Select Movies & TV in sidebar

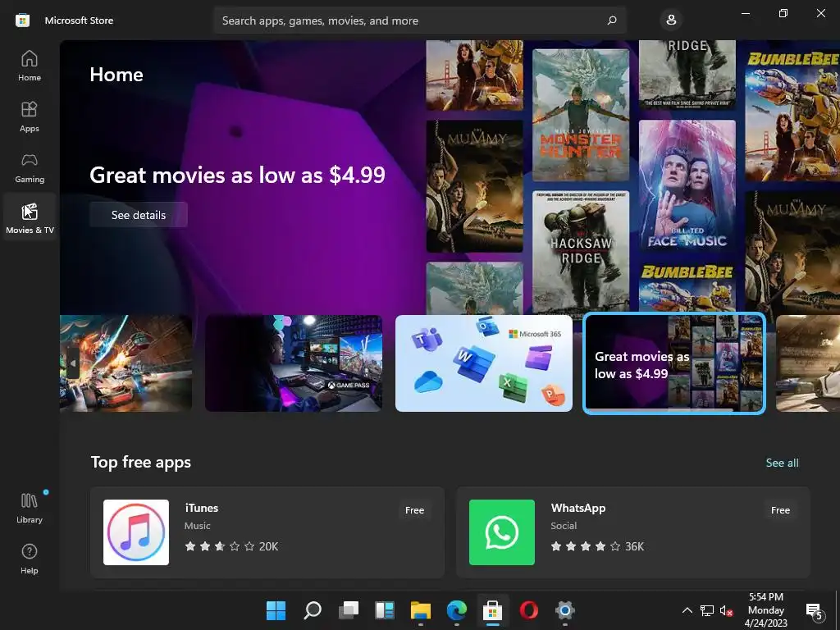[x=30, y=218]
